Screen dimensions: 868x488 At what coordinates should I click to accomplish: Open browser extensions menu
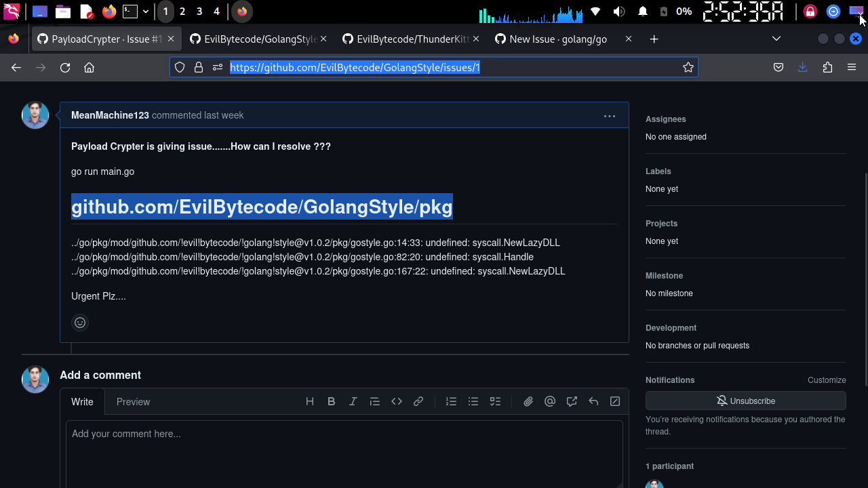click(827, 67)
